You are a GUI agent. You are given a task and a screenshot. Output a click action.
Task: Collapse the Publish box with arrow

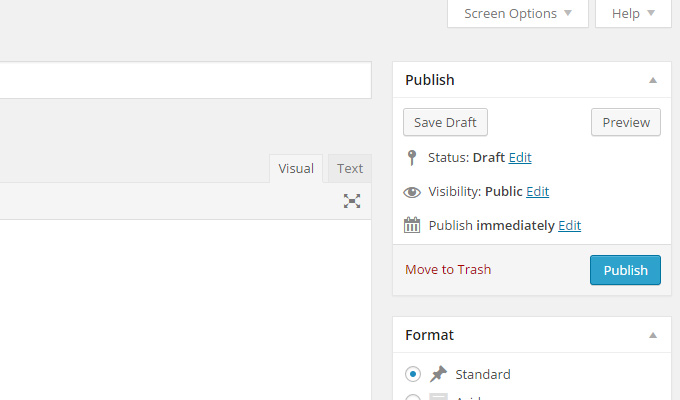click(x=653, y=80)
